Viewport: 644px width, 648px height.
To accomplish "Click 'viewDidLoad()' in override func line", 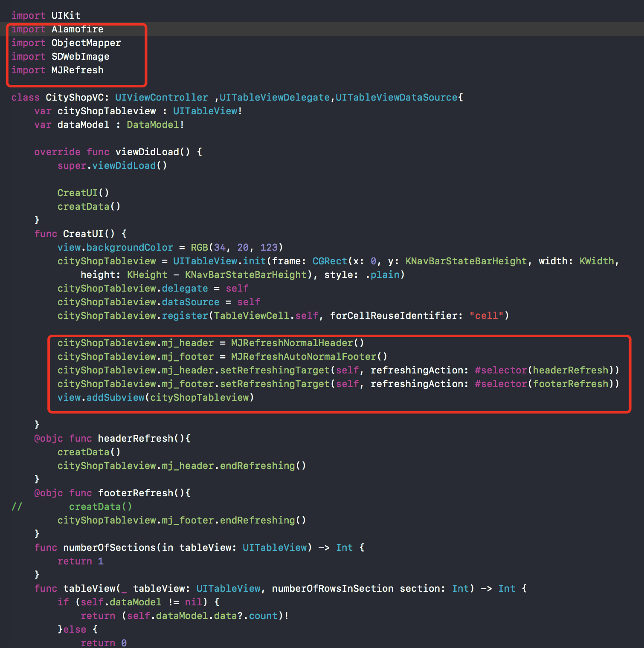I will click(153, 152).
